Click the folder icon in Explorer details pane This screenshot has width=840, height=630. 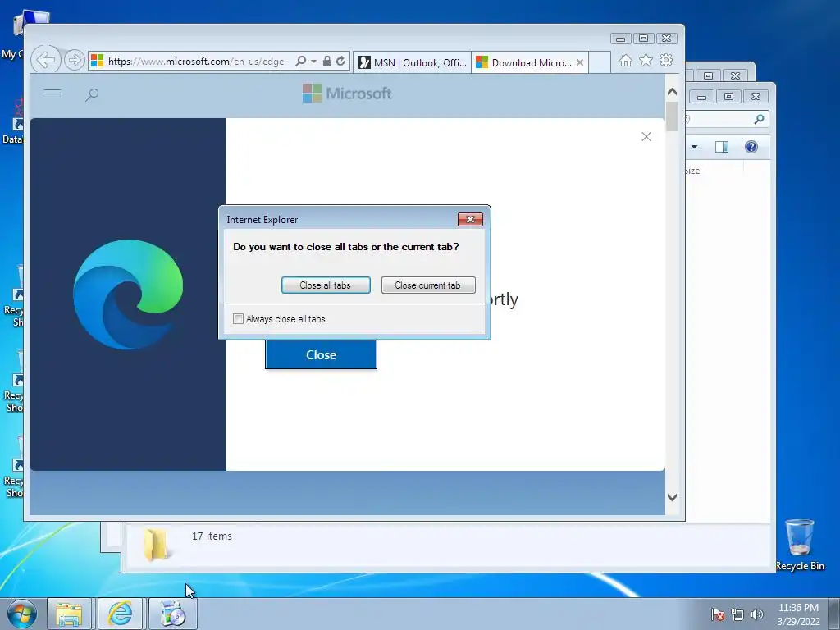tap(156, 545)
